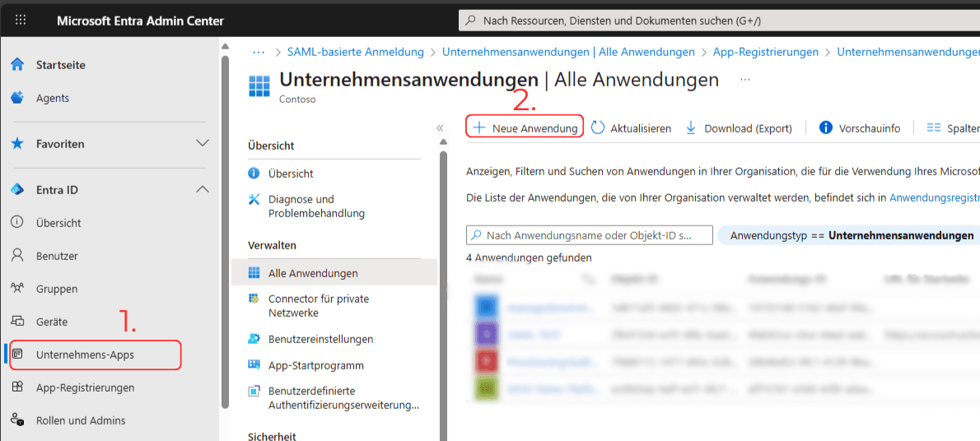This screenshot has width=980, height=441.
Task: Follow the Anwendungsregistrierungen link in description
Action: (935, 197)
